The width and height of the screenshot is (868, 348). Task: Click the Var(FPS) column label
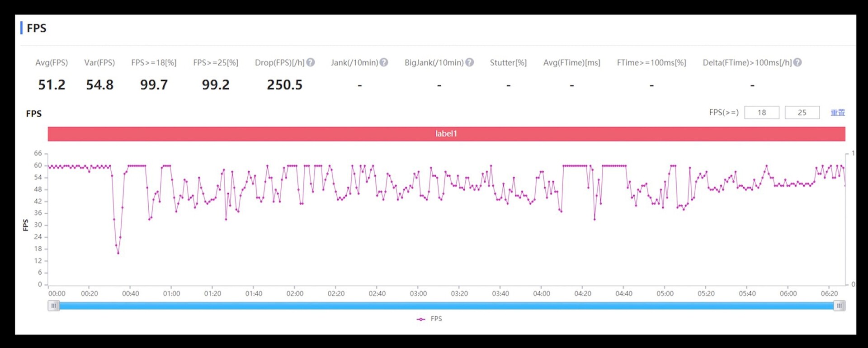click(99, 63)
